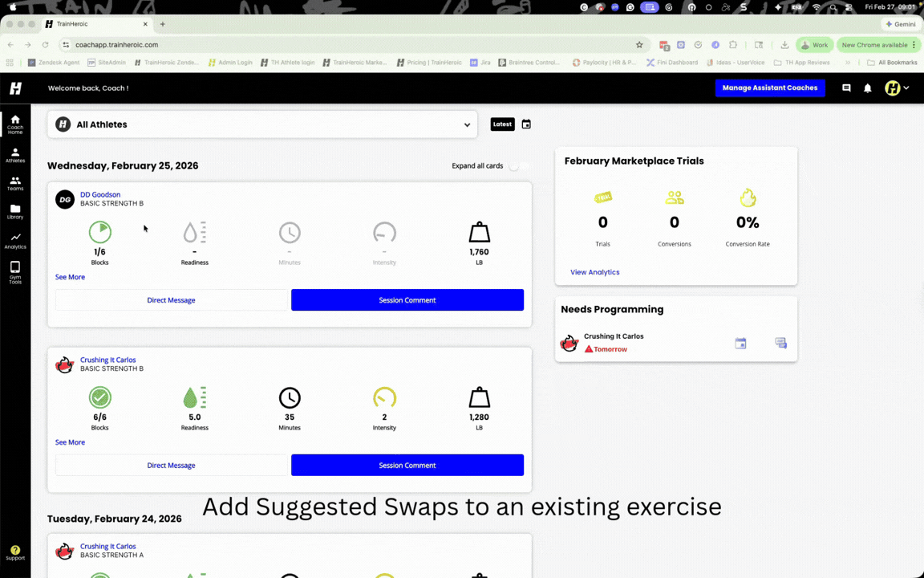Expand the All Athletes dropdown

click(263, 124)
